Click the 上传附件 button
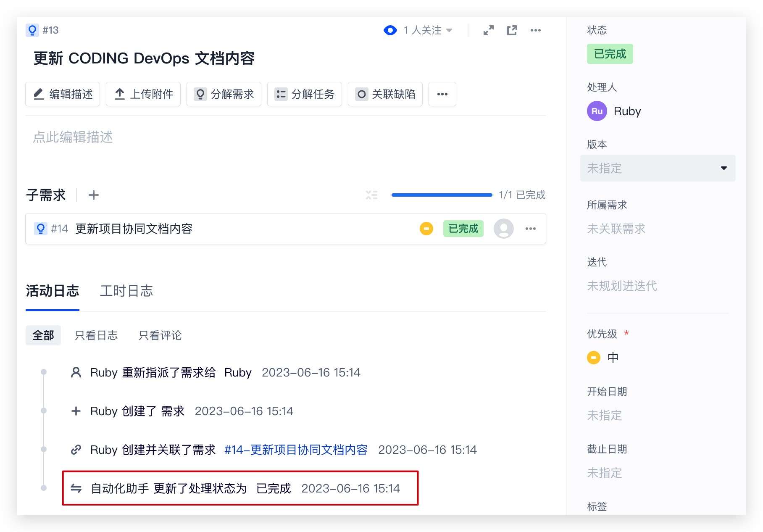This screenshot has height=532, width=763. tap(143, 94)
